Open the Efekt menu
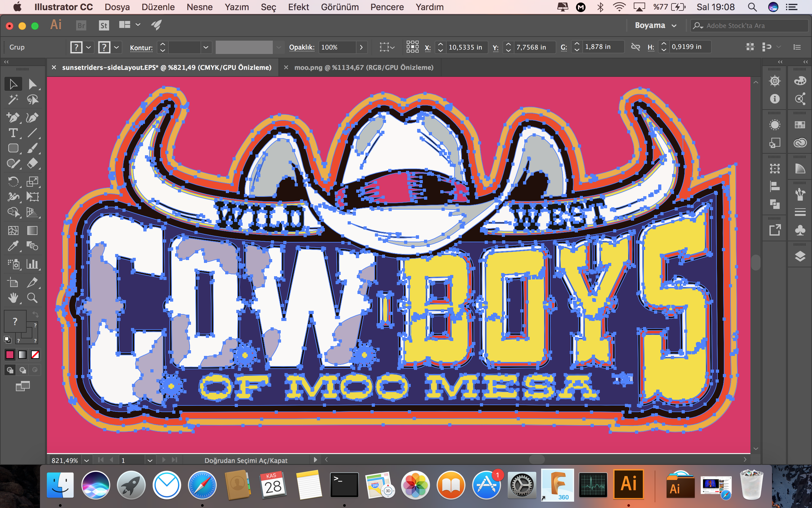 tap(298, 7)
